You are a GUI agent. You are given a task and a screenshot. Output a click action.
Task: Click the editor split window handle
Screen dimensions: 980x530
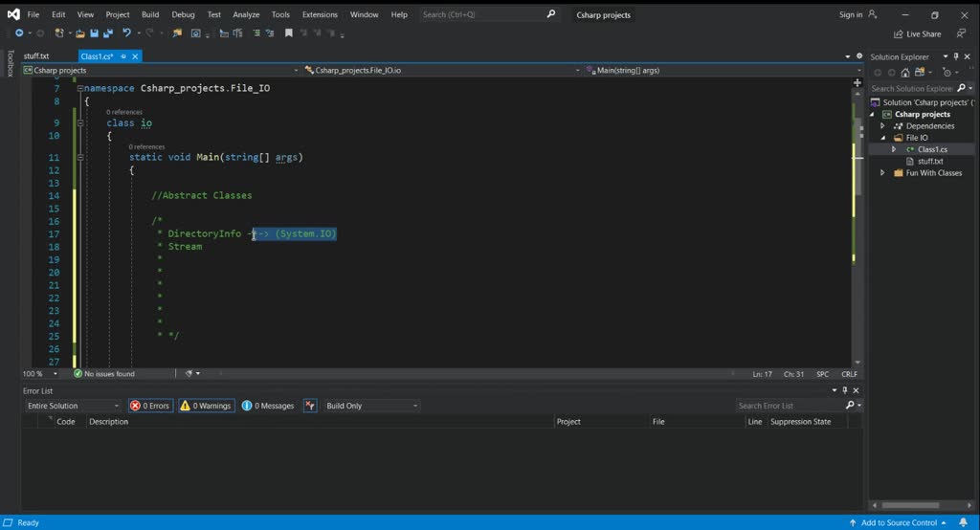pos(857,83)
